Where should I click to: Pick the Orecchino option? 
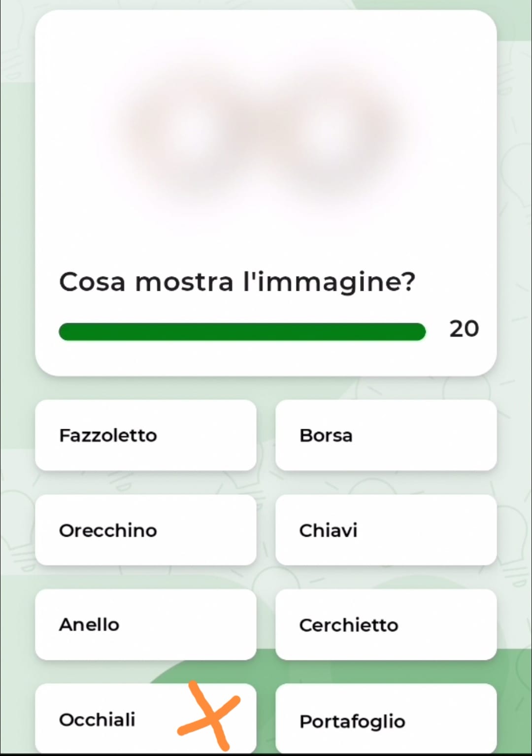146,530
